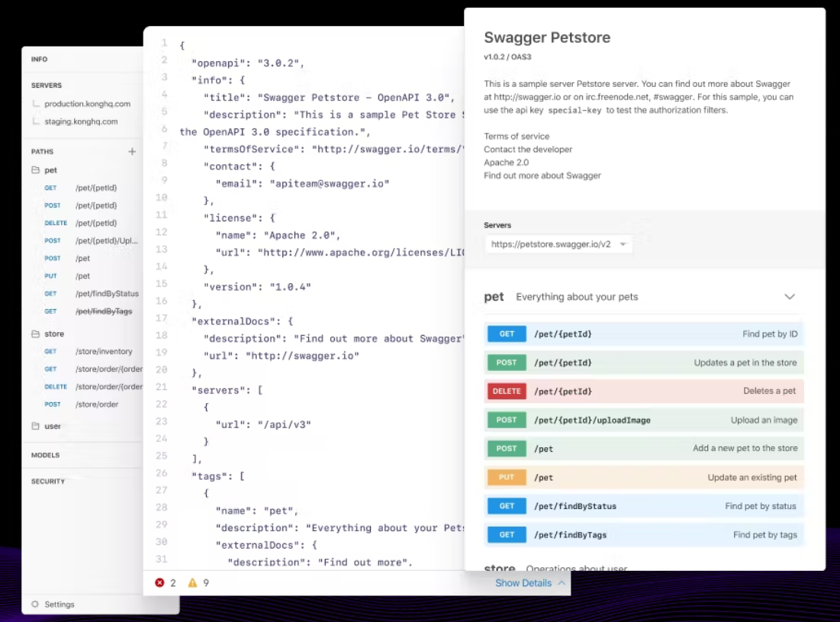Open the SECURITY section in sidebar
The height and width of the screenshot is (622, 840).
pos(47,482)
